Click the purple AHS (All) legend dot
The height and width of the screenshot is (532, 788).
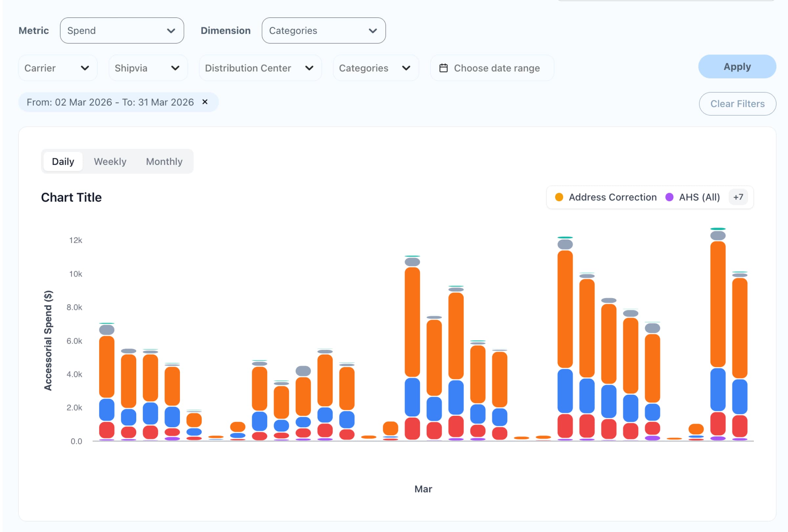pyautogui.click(x=669, y=197)
